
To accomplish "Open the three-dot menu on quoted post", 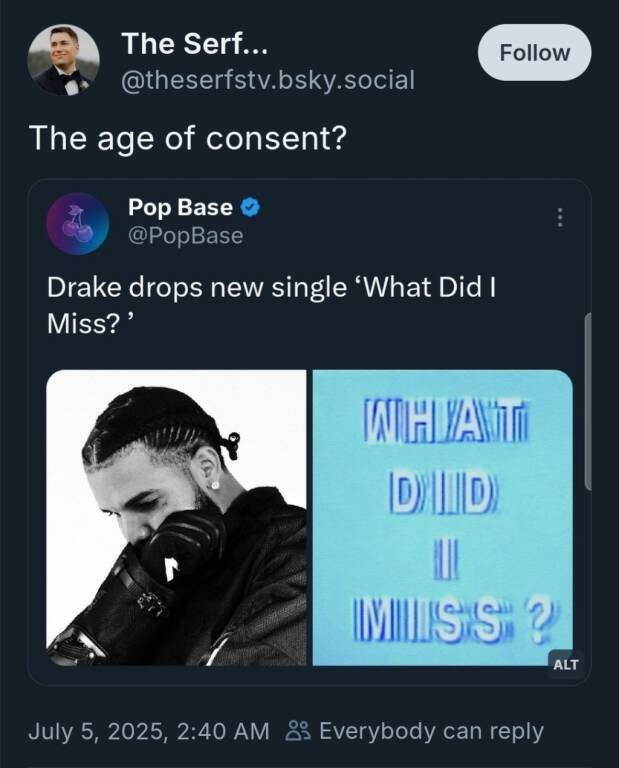I will pyautogui.click(x=560, y=217).
